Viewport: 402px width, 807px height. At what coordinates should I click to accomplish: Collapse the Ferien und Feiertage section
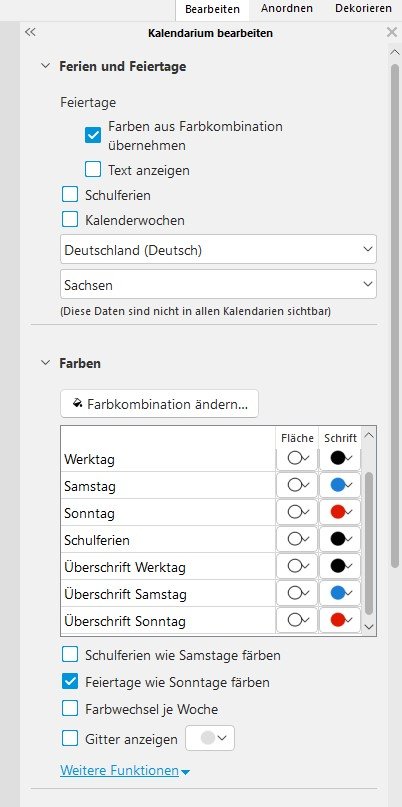[x=46, y=66]
